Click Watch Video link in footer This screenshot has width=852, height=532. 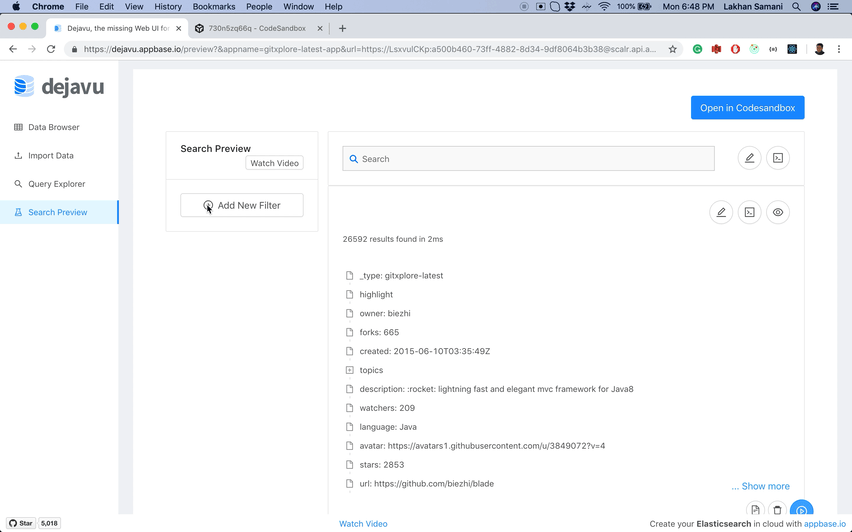[x=363, y=524]
